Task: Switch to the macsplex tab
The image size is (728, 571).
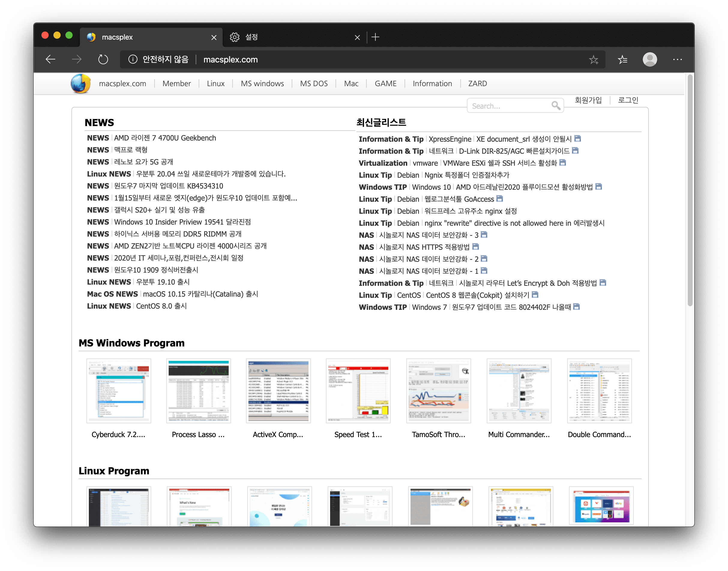Action: [150, 37]
